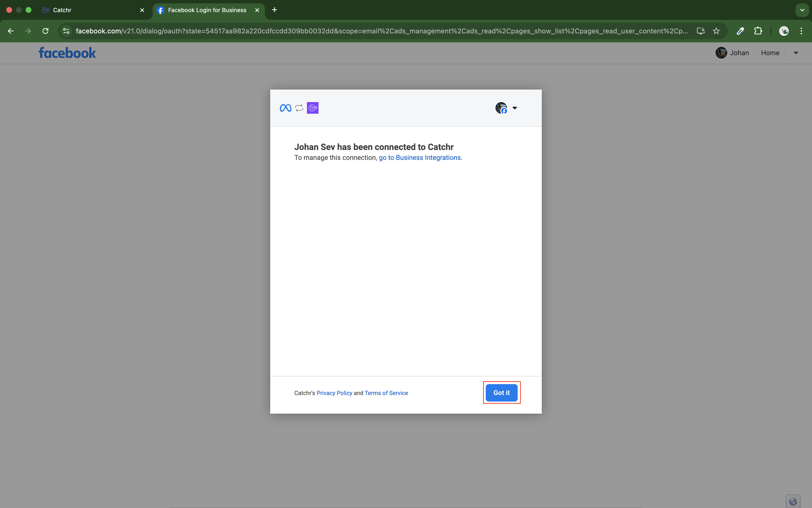Click the heading 'Johan Sev has been connected to Catchr'
Image resolution: width=812 pixels, height=508 pixels.
tap(374, 147)
